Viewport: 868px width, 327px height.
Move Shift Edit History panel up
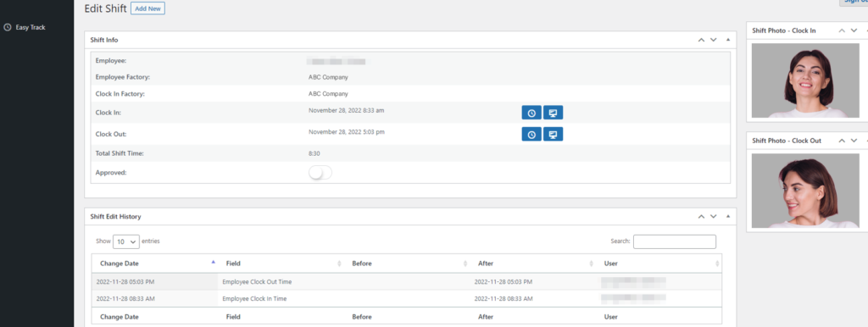click(701, 216)
